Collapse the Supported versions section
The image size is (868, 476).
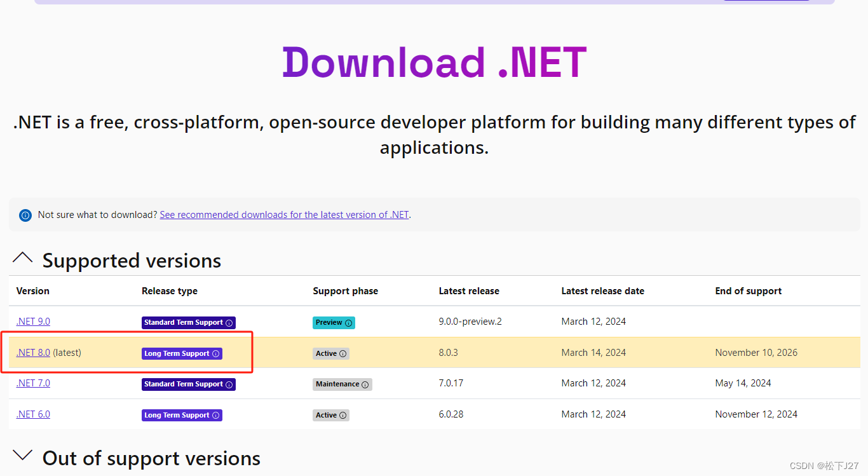(x=23, y=257)
